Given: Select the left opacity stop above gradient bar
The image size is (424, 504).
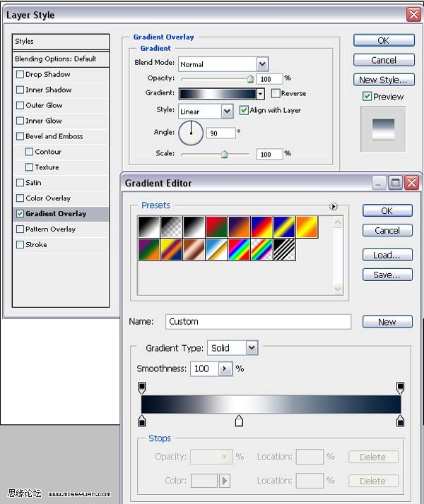Looking at the screenshot, I should click(x=141, y=388).
